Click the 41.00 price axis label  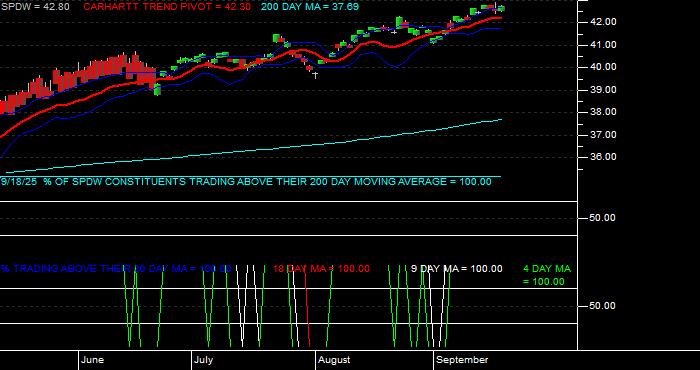(603, 45)
